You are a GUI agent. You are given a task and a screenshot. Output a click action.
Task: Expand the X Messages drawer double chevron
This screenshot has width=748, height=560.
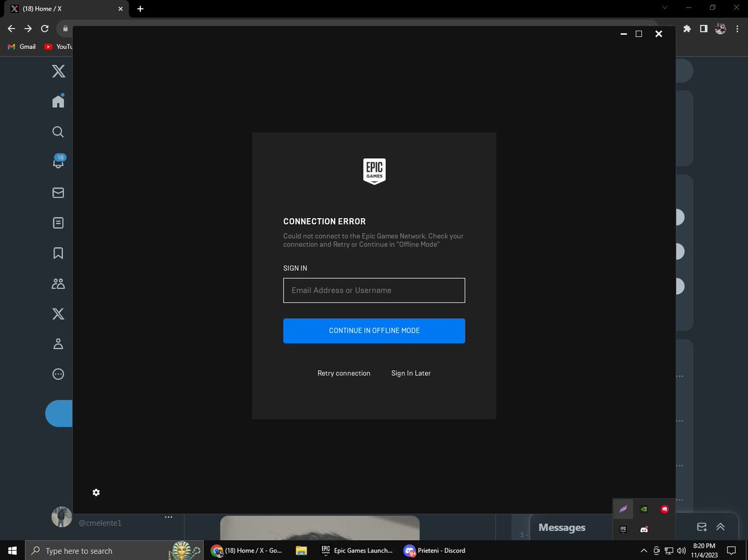tap(721, 527)
